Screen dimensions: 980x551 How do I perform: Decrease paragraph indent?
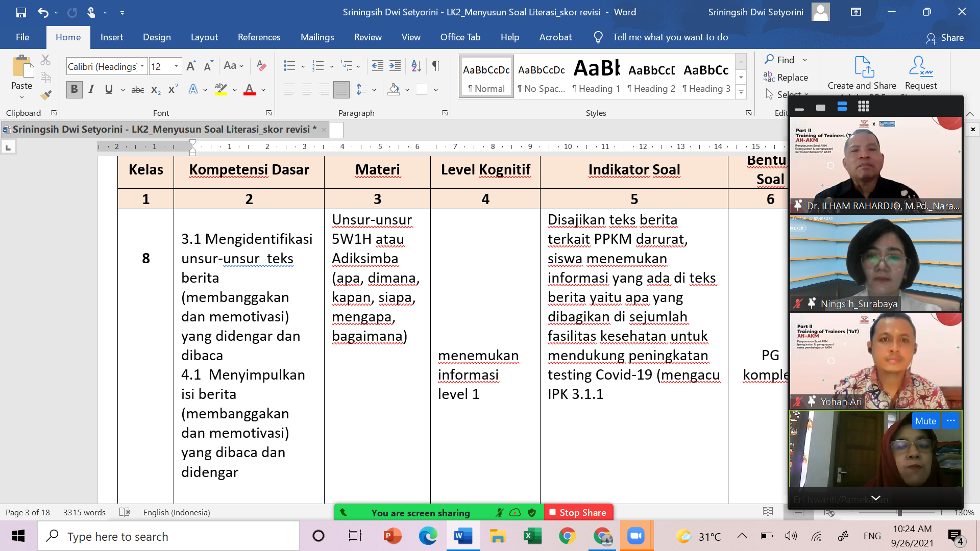[x=378, y=66]
